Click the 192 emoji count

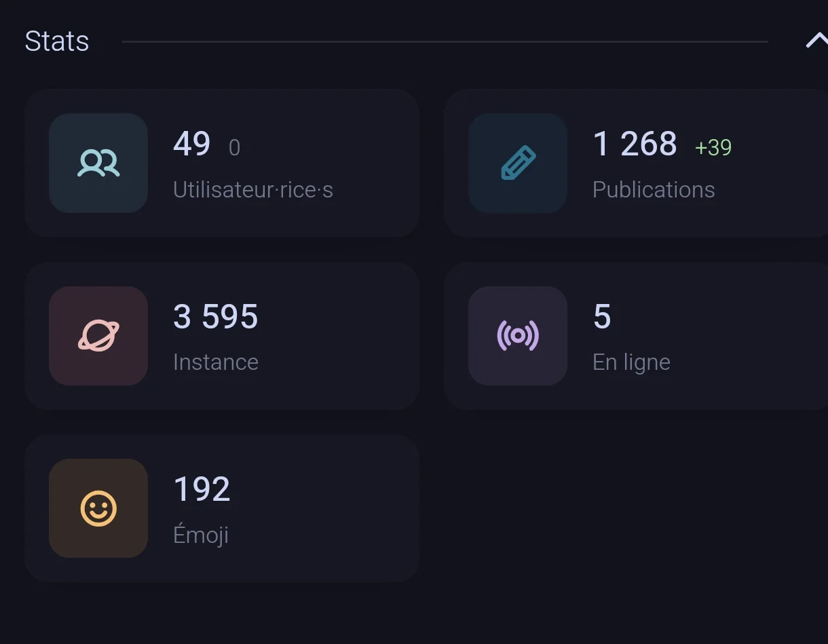(202, 489)
